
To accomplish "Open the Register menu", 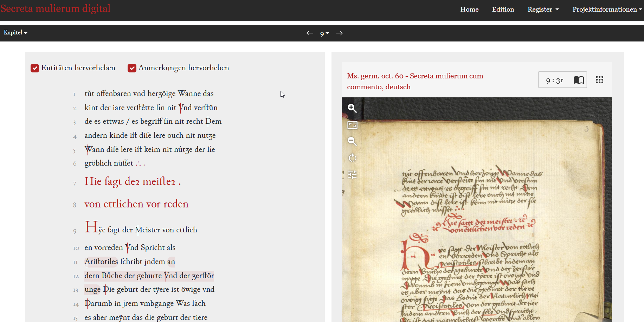I will pyautogui.click(x=543, y=9).
